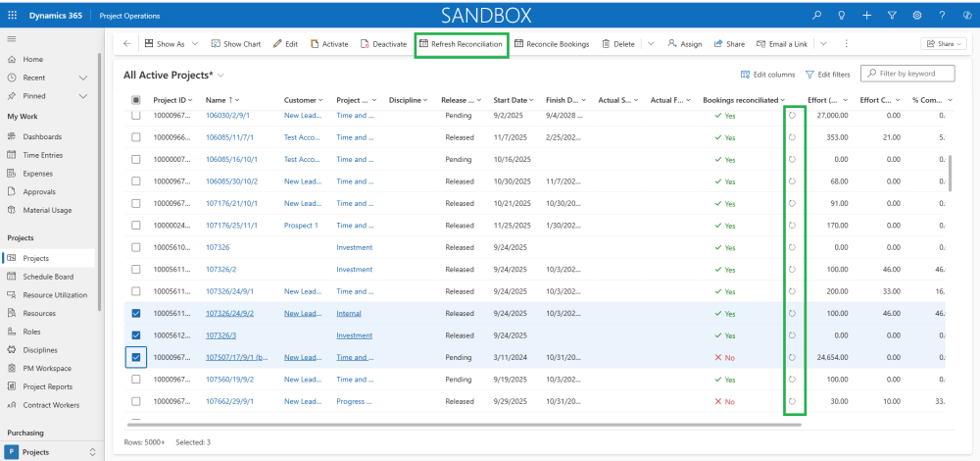This screenshot has height=461, width=980.
Task: Click the Activate command
Action: (329, 44)
